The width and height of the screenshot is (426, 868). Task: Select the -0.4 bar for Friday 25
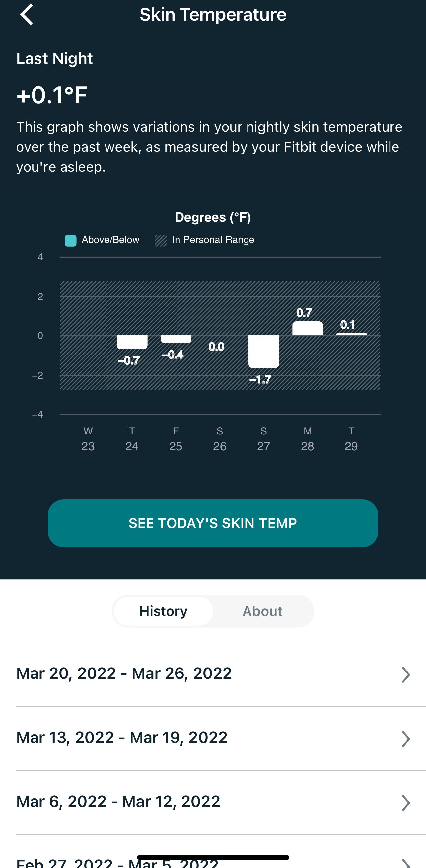click(176, 339)
